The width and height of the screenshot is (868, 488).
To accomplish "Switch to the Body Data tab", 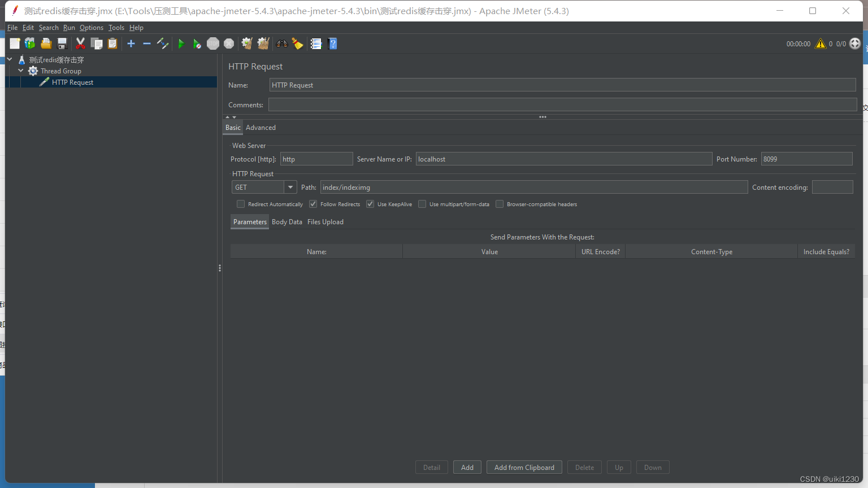I will point(287,222).
